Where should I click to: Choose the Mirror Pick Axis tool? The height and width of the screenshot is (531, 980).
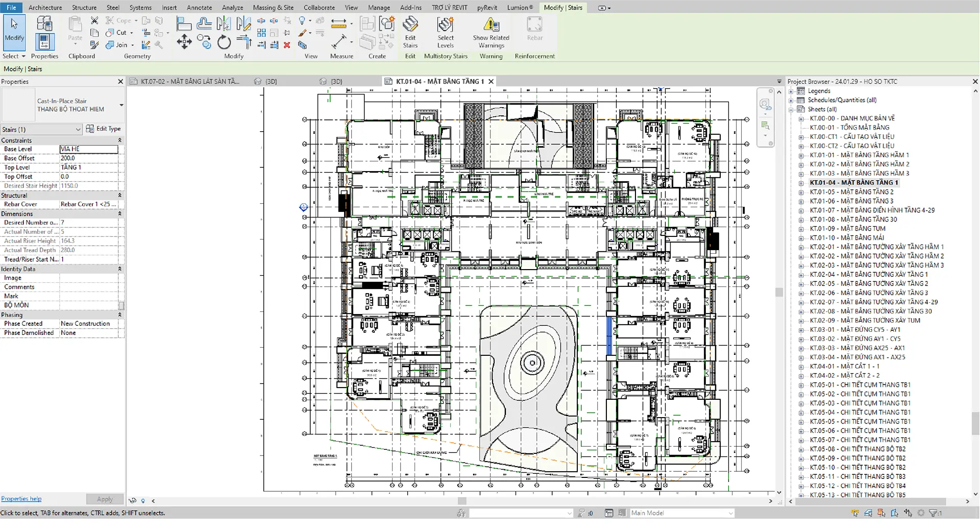(224, 23)
